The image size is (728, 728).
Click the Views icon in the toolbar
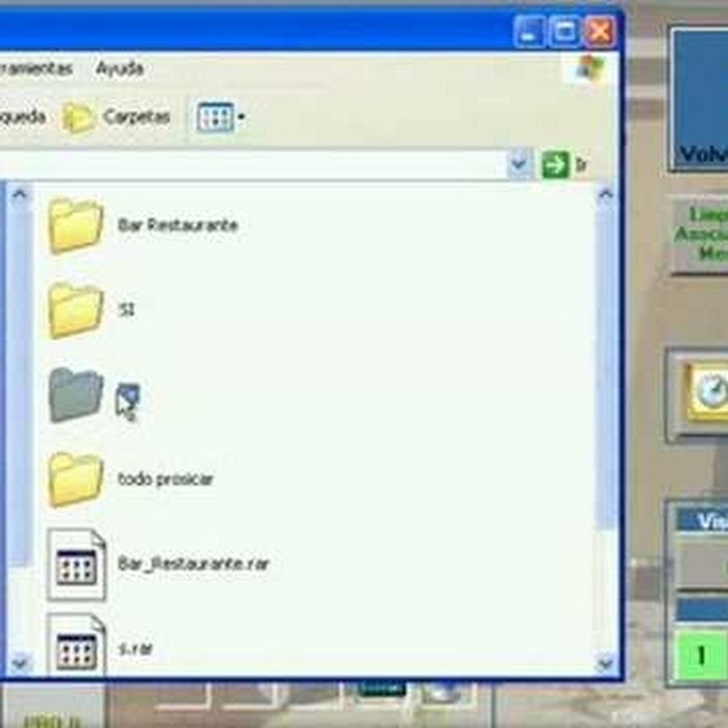[215, 118]
